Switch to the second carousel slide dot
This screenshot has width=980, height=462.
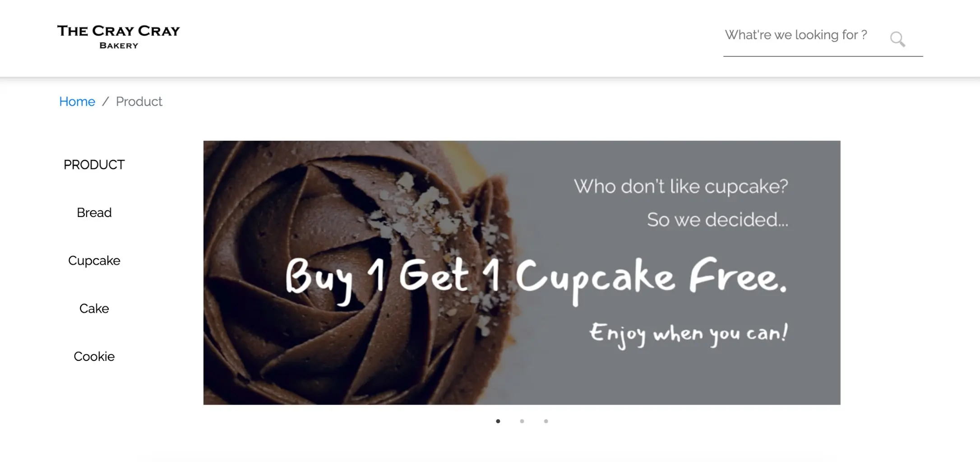[x=522, y=421]
